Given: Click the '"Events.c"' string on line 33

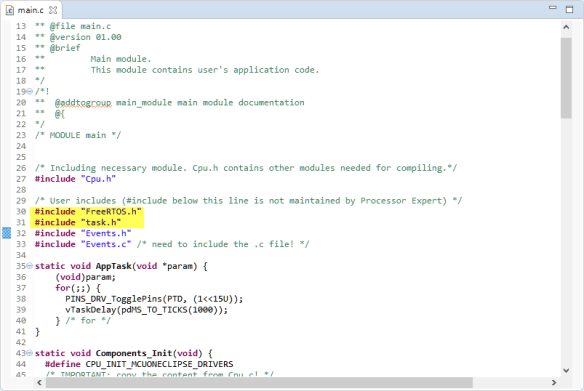Looking at the screenshot, I should [106, 244].
